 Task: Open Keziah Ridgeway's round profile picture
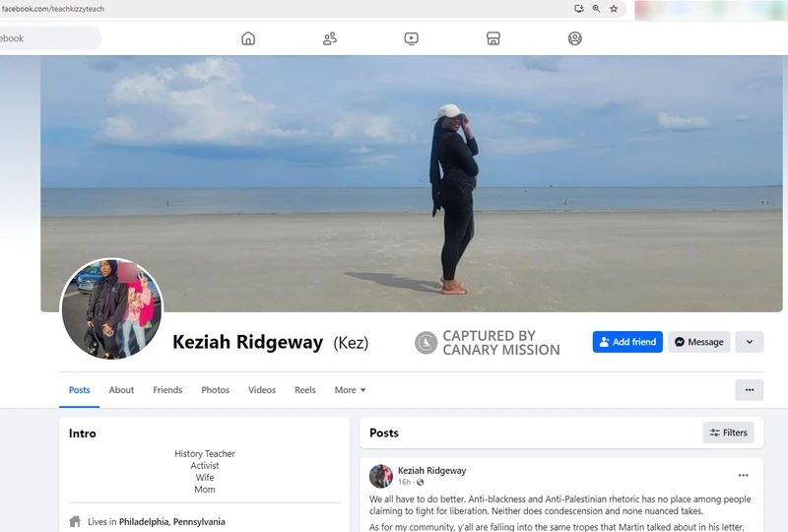click(112, 308)
